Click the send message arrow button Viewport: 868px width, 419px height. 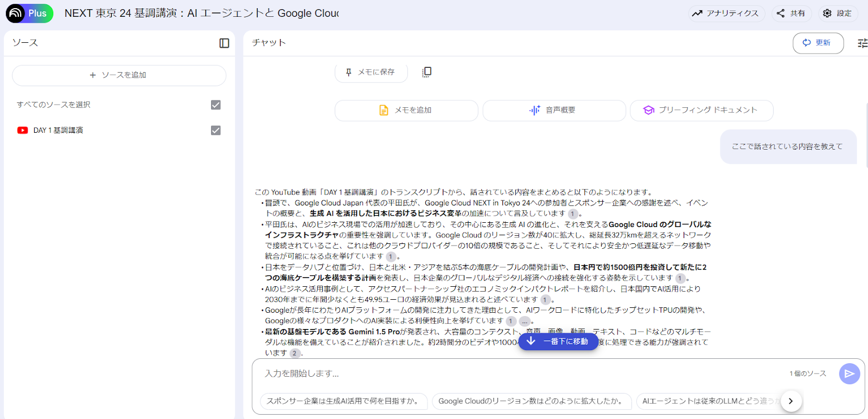[850, 373]
